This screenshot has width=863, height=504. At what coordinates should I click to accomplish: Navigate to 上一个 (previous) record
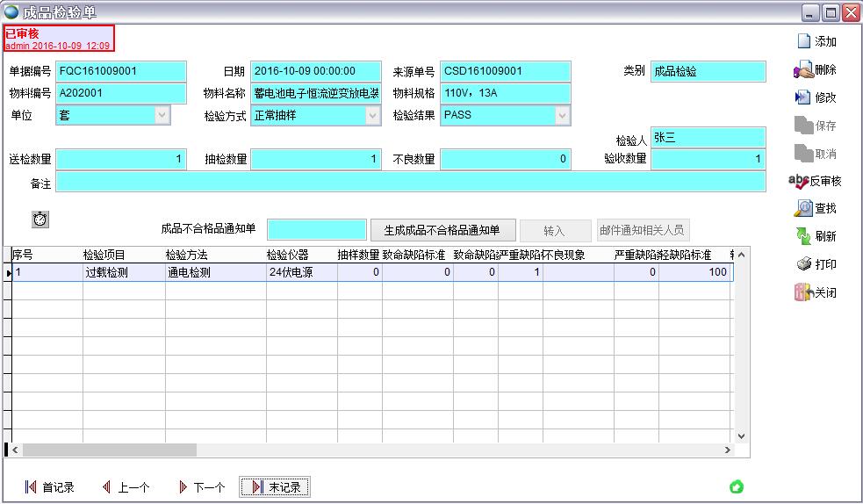pos(126,487)
